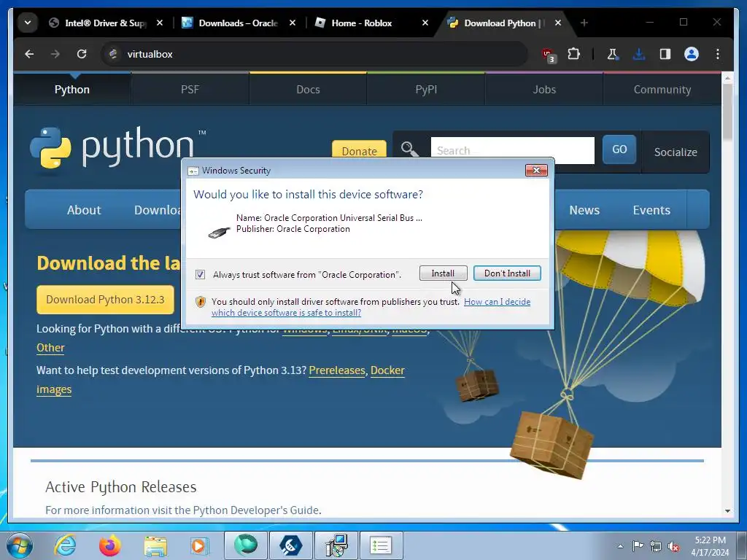Open Windows Explorer folder in taskbar
This screenshot has height=560, width=747.
[x=155, y=545]
